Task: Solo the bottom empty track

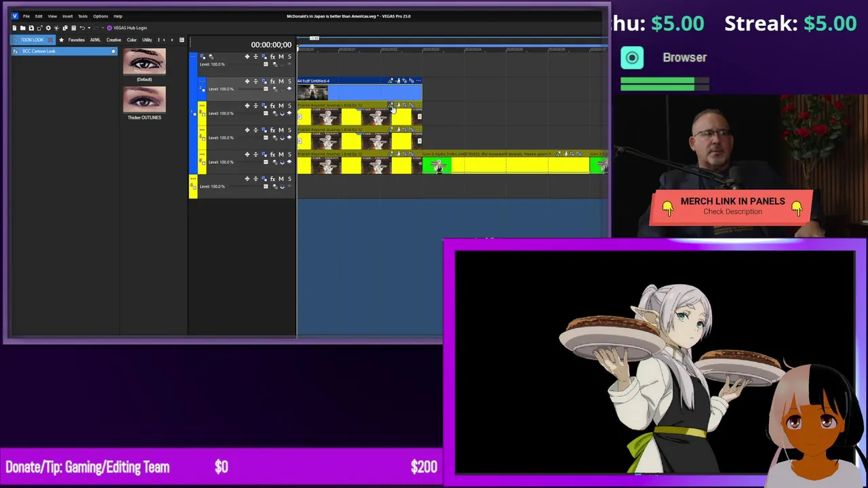Action: click(x=290, y=179)
